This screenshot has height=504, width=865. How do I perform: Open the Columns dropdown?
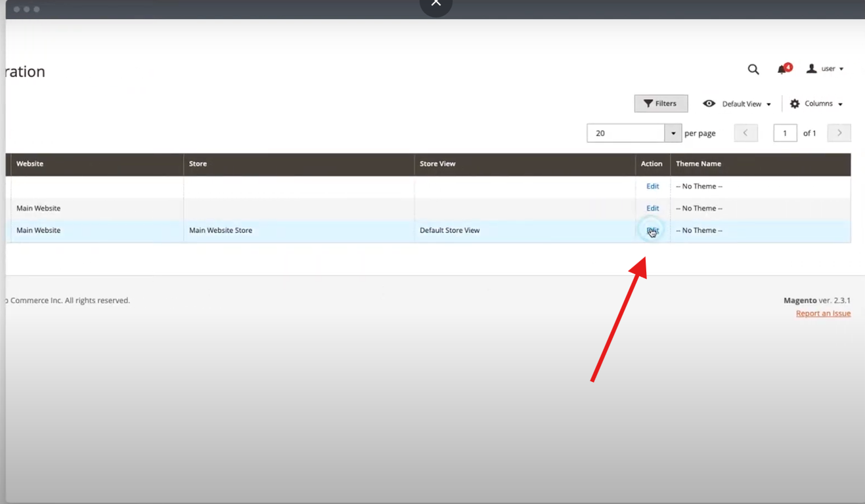click(x=823, y=104)
